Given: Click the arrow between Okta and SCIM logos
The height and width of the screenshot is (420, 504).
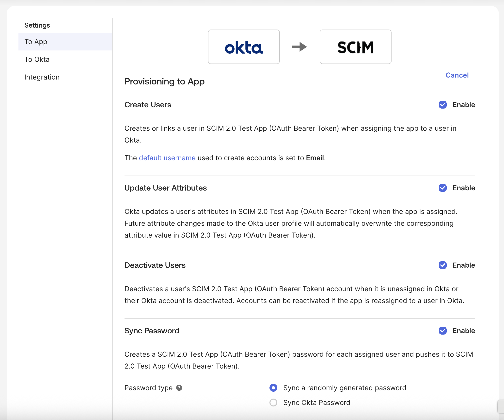Looking at the screenshot, I should (299, 47).
